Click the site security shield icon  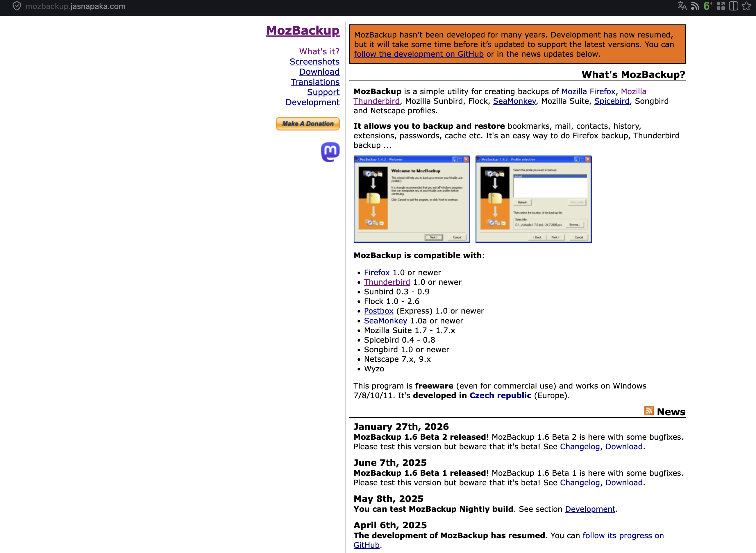17,6
